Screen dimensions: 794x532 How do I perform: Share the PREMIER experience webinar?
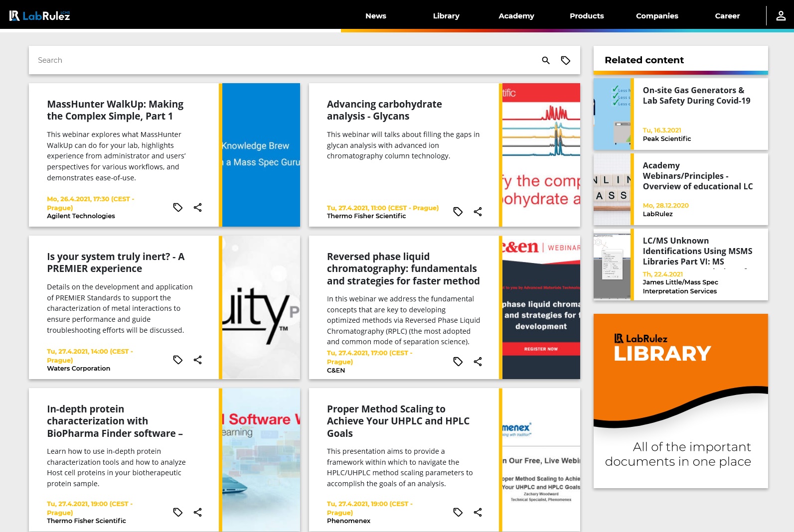(x=198, y=360)
